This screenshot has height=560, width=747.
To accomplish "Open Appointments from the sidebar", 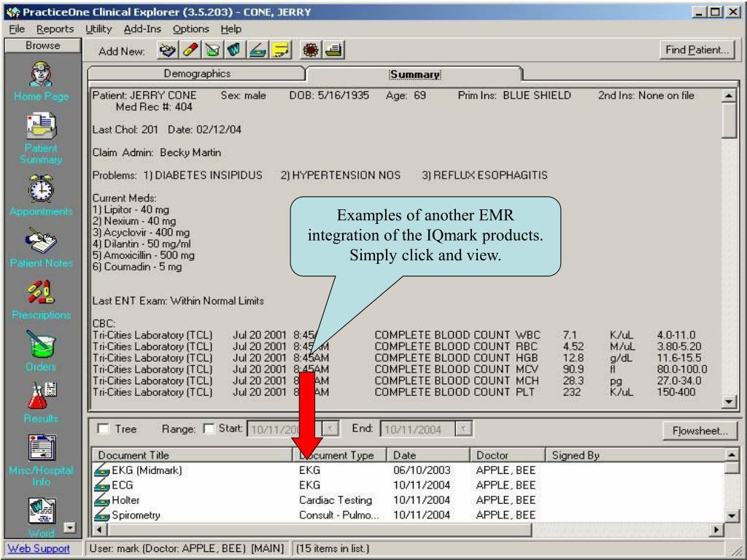I will coord(42,195).
